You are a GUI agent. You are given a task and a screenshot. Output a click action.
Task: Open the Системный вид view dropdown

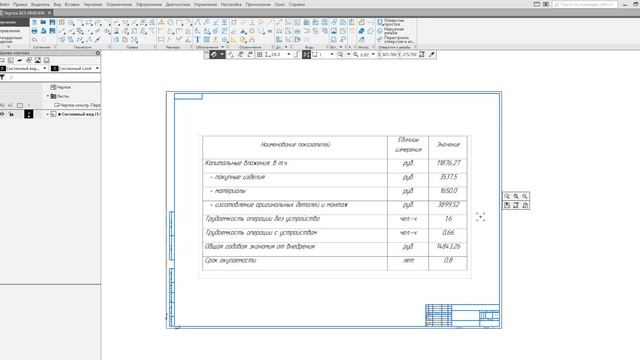coord(45,68)
